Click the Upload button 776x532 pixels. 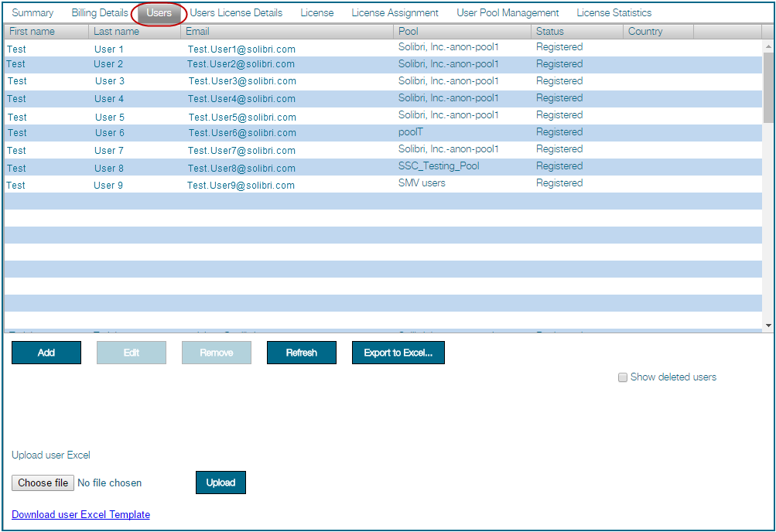[220, 482]
